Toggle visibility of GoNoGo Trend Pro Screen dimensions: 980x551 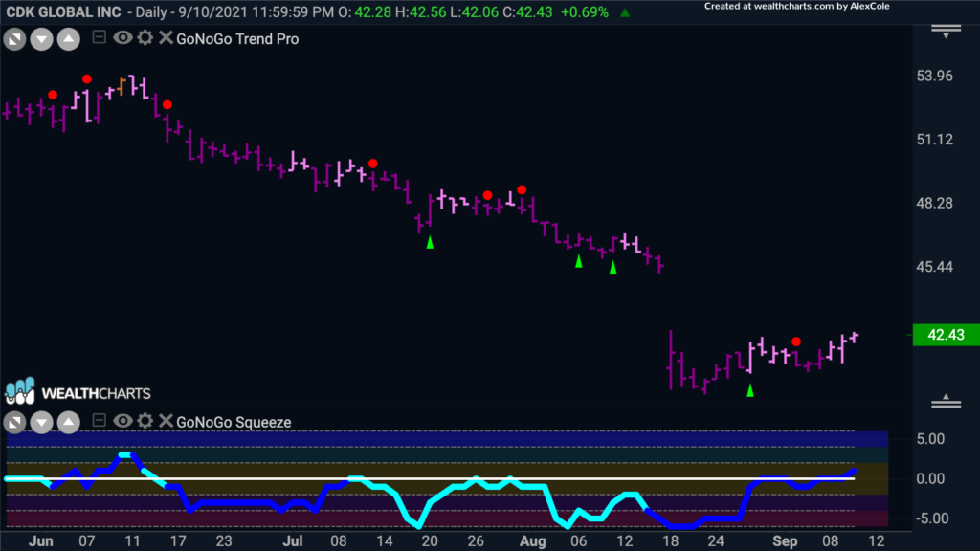tap(122, 38)
